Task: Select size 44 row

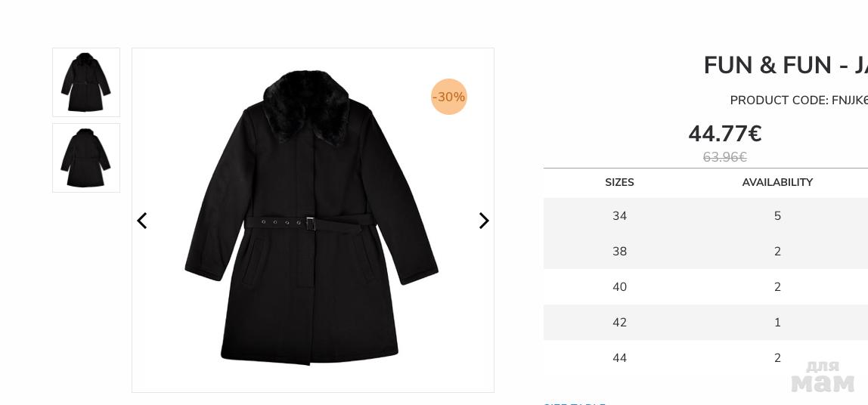Action: click(x=705, y=357)
